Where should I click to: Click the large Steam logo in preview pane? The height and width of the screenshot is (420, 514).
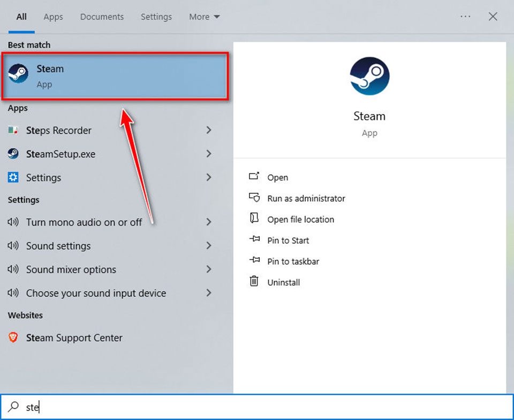[x=369, y=76]
